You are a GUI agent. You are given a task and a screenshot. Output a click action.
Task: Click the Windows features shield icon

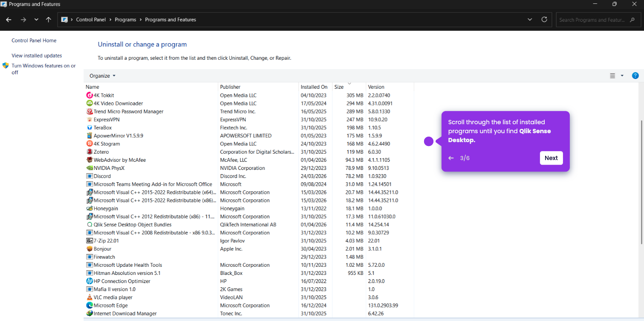coord(6,66)
